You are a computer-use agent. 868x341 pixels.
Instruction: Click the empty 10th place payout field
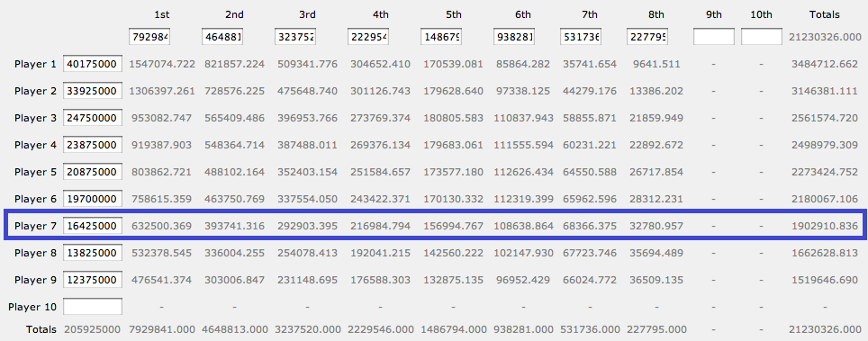tap(762, 37)
